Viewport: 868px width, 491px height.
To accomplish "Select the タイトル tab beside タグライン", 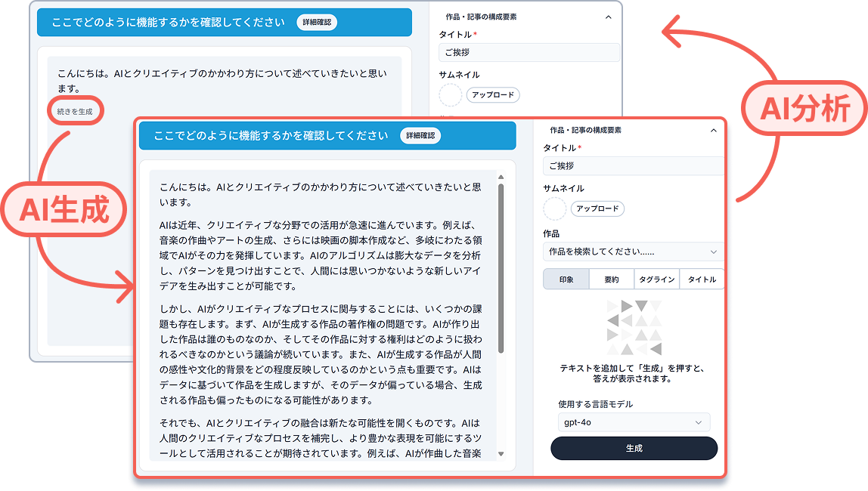I will pos(701,279).
